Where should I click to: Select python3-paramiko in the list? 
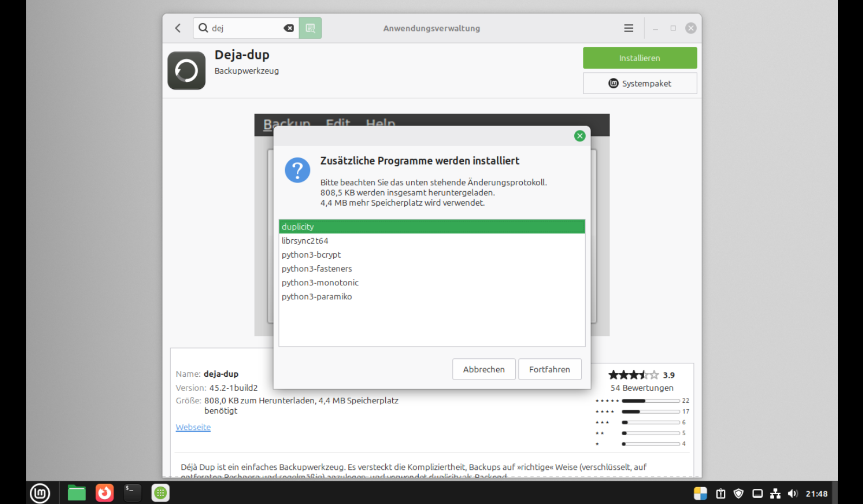(x=317, y=297)
